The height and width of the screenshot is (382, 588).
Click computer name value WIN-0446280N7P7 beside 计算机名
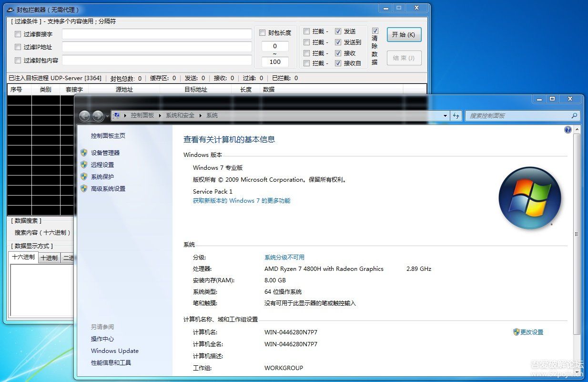[x=291, y=332]
